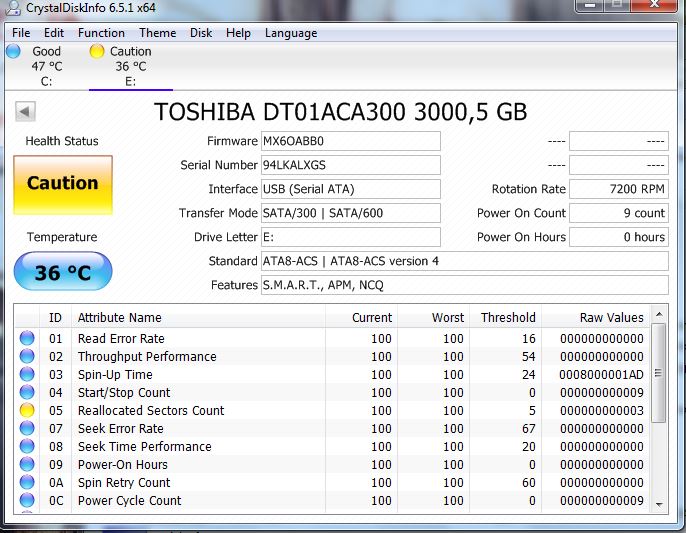Viewport: 686px width, 533px height.
Task: Close the CrystalDiskInfo window
Action: point(655,4)
